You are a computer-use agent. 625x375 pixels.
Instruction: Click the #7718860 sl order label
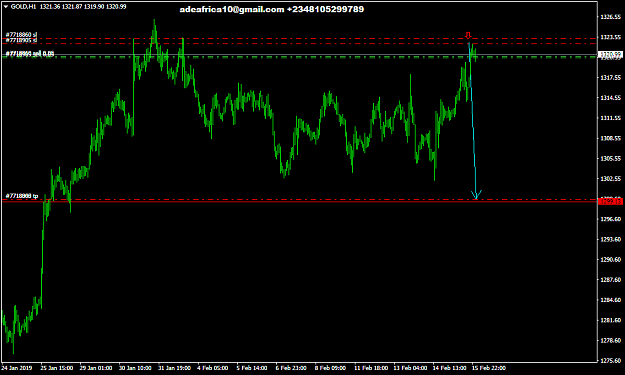click(x=22, y=35)
